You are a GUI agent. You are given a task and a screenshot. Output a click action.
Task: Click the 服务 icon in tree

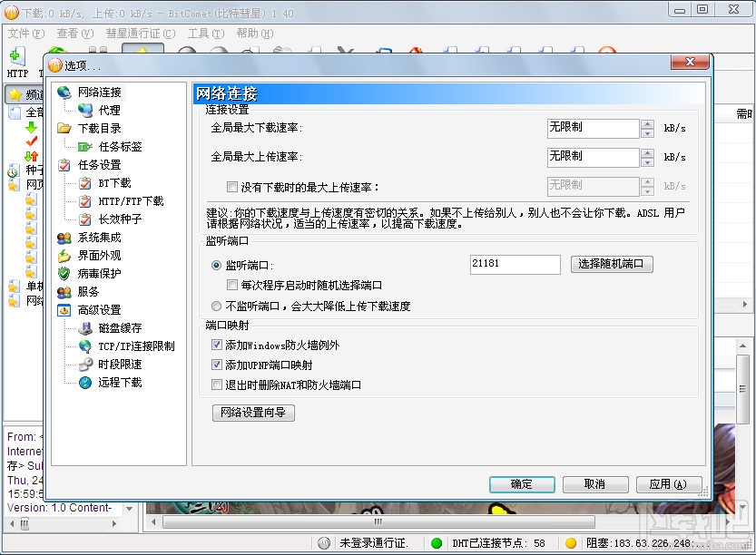click(64, 292)
